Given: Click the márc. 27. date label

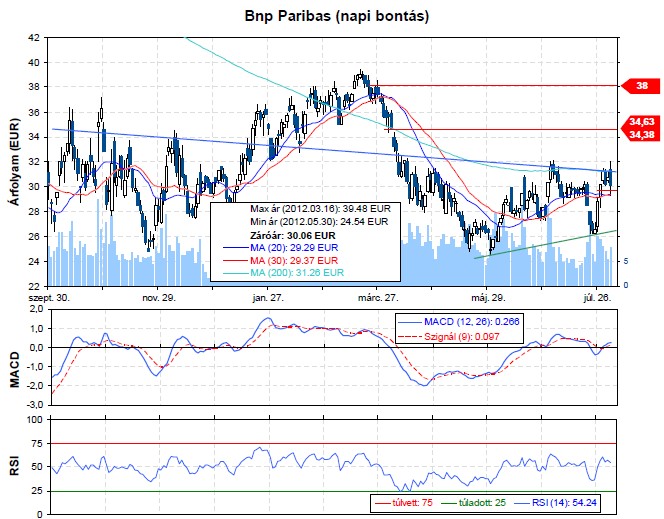Looking at the screenshot, I should pos(378,298).
